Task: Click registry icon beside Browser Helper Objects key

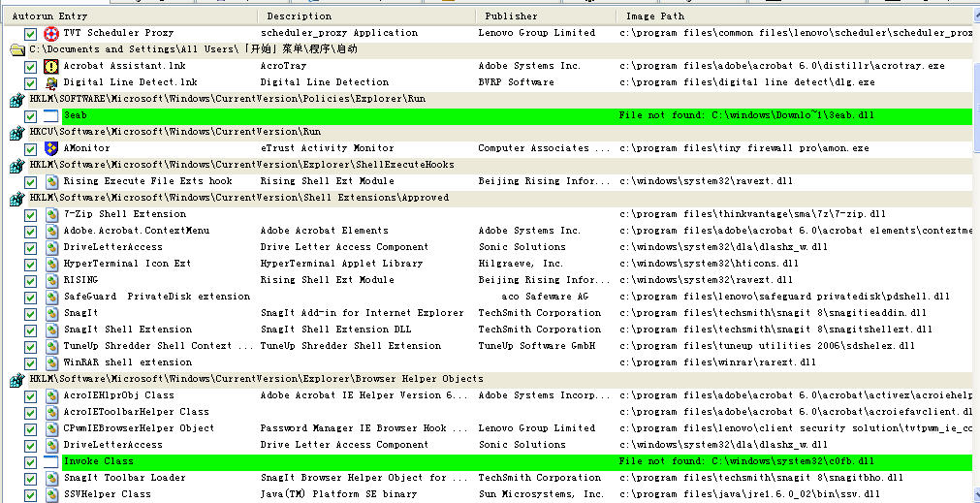Action: [17, 380]
